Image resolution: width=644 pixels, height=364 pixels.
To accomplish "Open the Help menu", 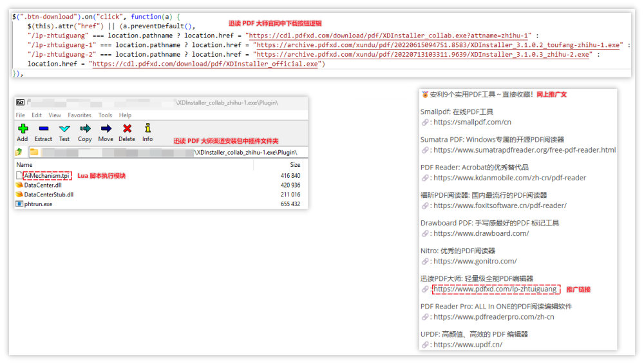I will [x=126, y=115].
